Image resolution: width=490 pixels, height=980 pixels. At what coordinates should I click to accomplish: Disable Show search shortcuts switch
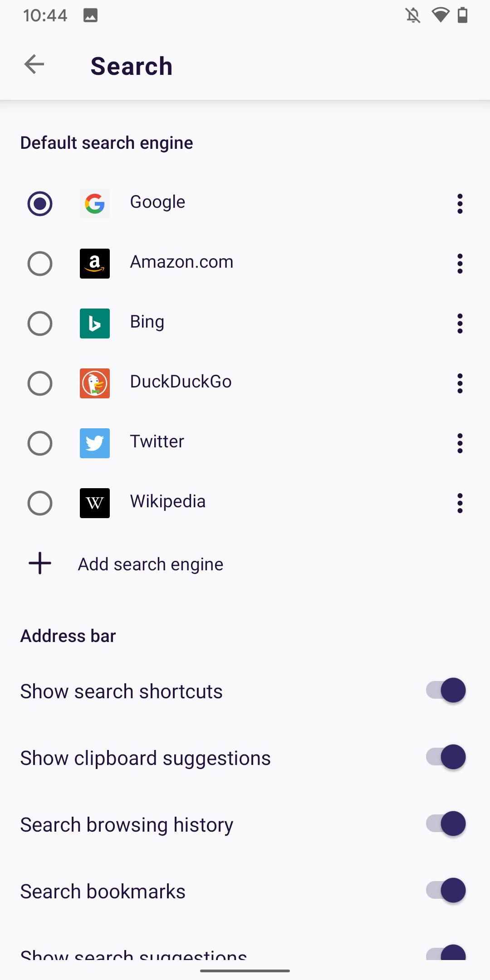pyautogui.click(x=446, y=691)
